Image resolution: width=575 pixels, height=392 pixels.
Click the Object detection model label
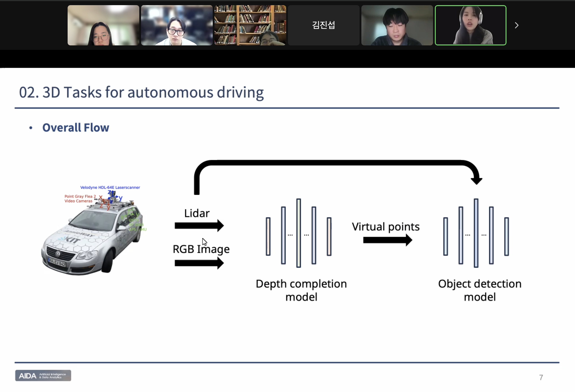coord(479,290)
